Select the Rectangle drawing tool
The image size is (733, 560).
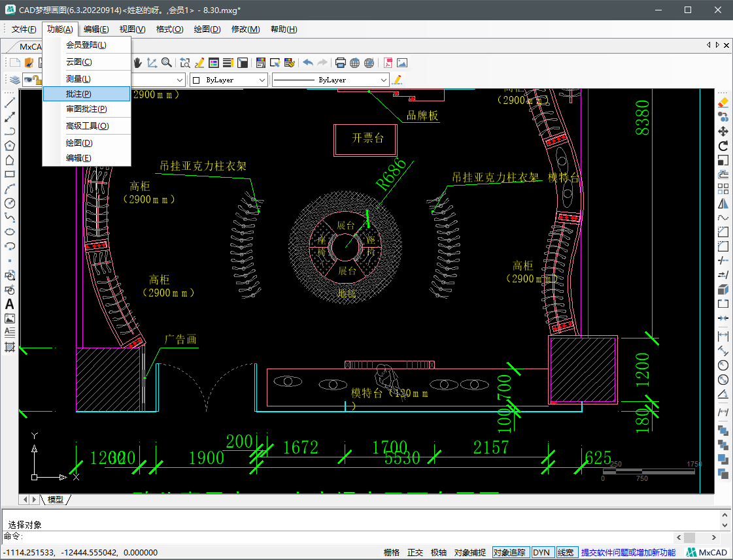pos(9,174)
